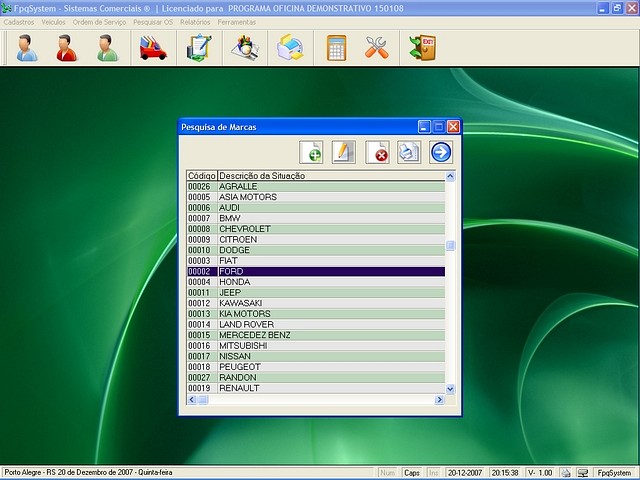Select the FIAT row

(316, 261)
